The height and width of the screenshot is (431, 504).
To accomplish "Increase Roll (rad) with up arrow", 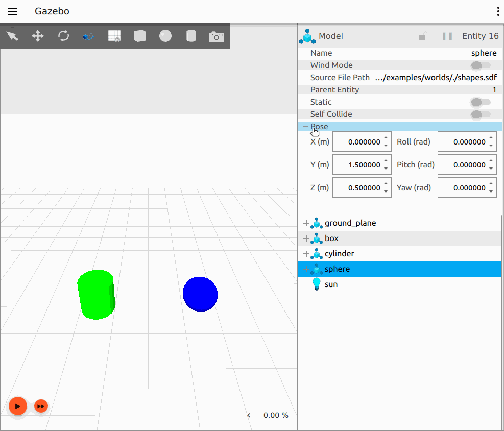I will [x=491, y=138].
